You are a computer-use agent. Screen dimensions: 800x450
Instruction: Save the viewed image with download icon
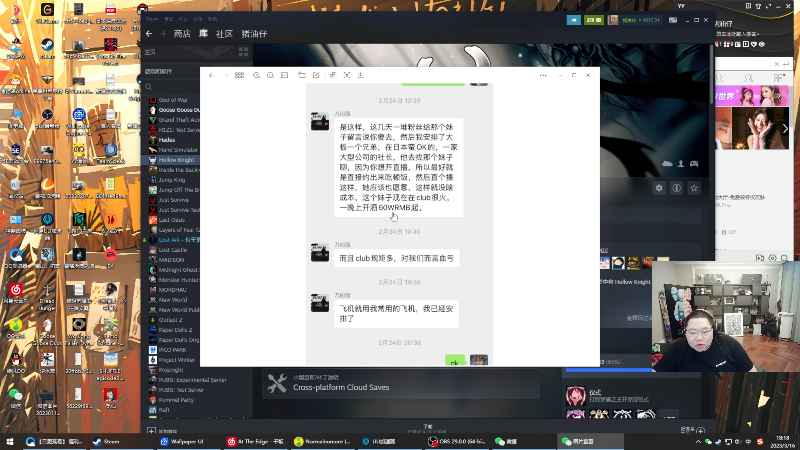361,75
